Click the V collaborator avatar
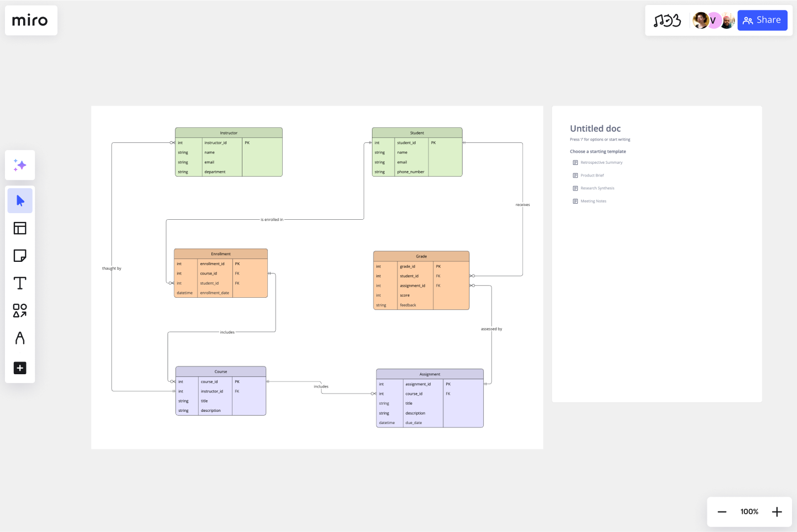Image resolution: width=797 pixels, height=532 pixels. pyautogui.click(x=713, y=20)
